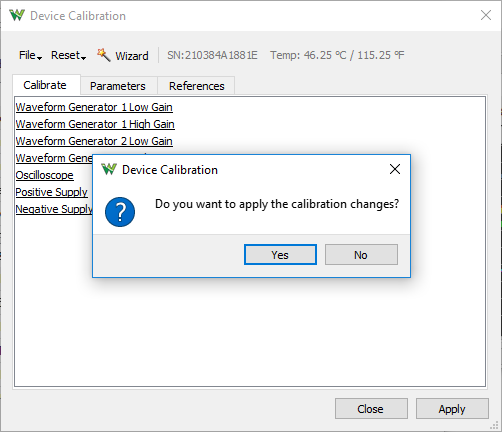
Task: Click the serial number SN:210384A1881E text
Action: tap(212, 55)
